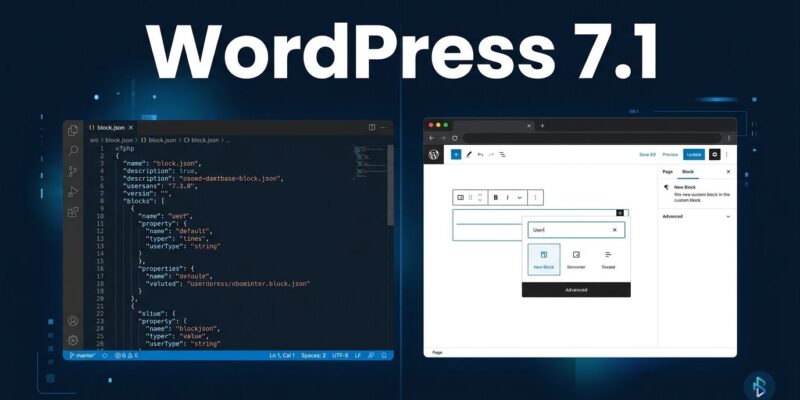
Task: Click the small black square on the selected block
Action: [x=620, y=213]
